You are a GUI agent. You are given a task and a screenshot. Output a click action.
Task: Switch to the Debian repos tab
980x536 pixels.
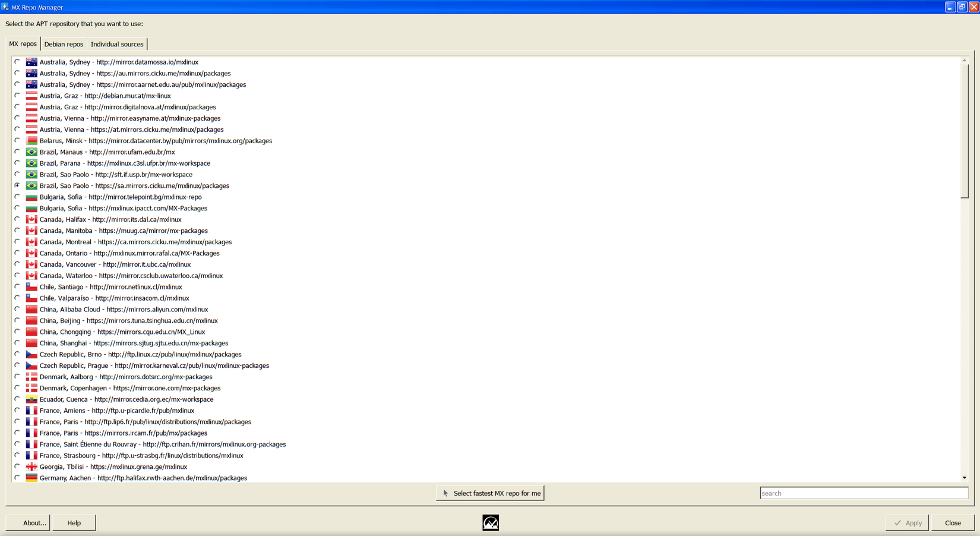tap(64, 43)
